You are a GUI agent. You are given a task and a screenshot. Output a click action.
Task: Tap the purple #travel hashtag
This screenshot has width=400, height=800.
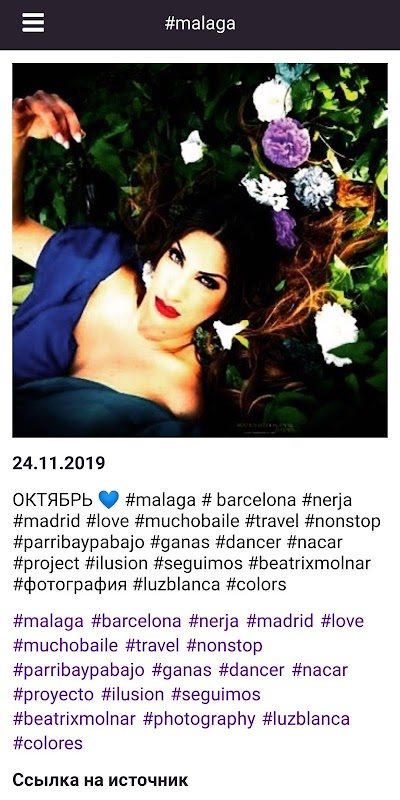152,646
